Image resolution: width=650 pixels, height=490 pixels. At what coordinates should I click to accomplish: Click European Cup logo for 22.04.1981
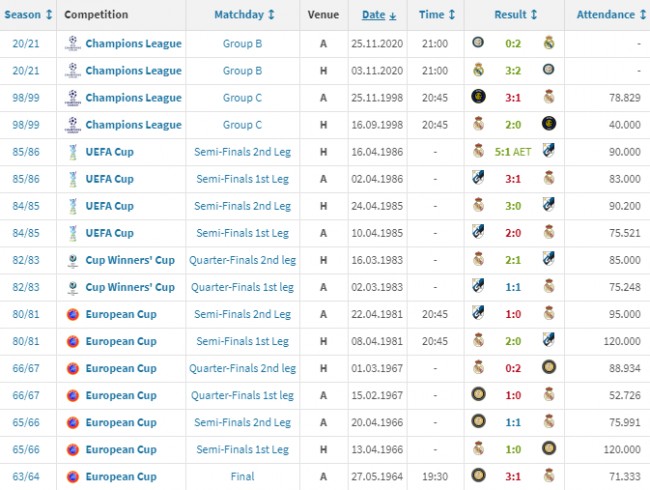[73, 314]
